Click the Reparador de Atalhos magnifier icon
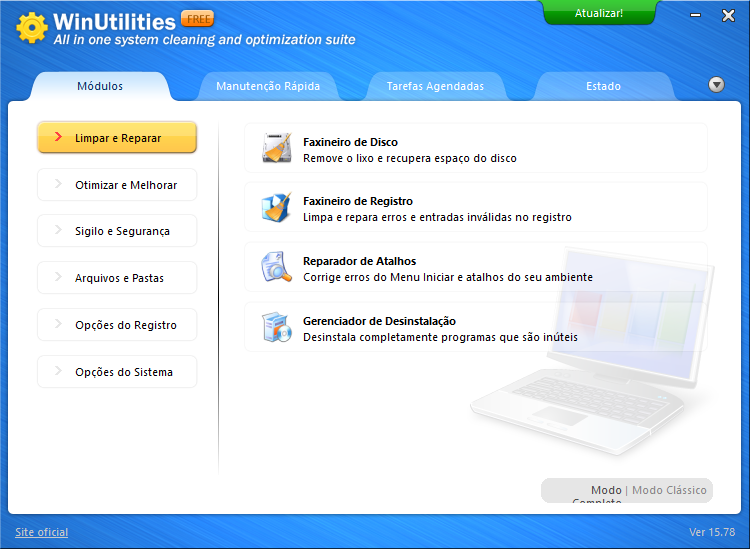Image resolution: width=750 pixels, height=549 pixels. click(x=276, y=267)
